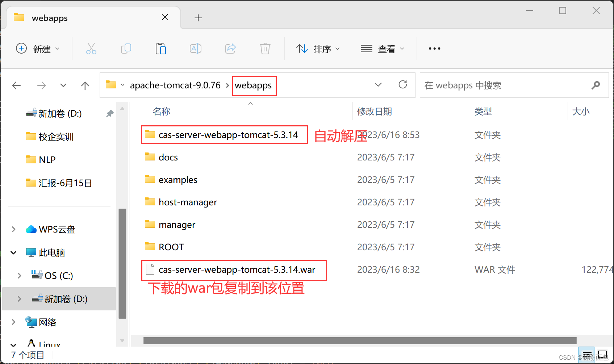
Task: Expand the 网络 tree node
Action: point(13,322)
